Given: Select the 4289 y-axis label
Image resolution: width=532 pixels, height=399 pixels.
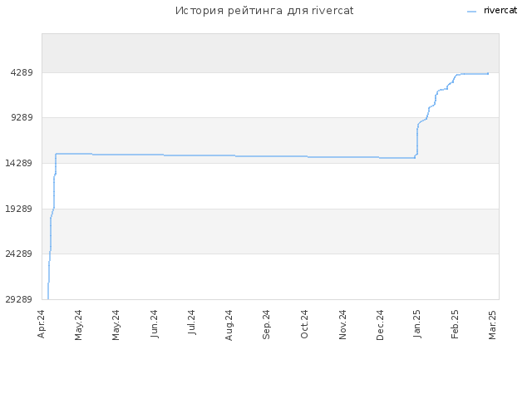Looking at the screenshot, I should [22, 72].
